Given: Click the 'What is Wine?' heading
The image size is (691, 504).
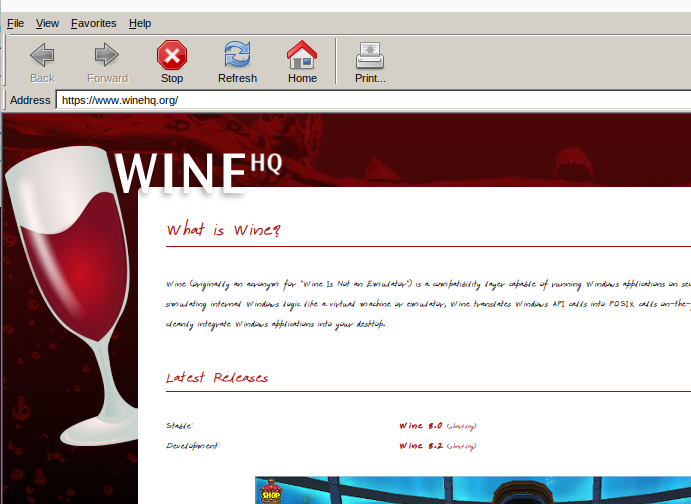Looking at the screenshot, I should (223, 230).
